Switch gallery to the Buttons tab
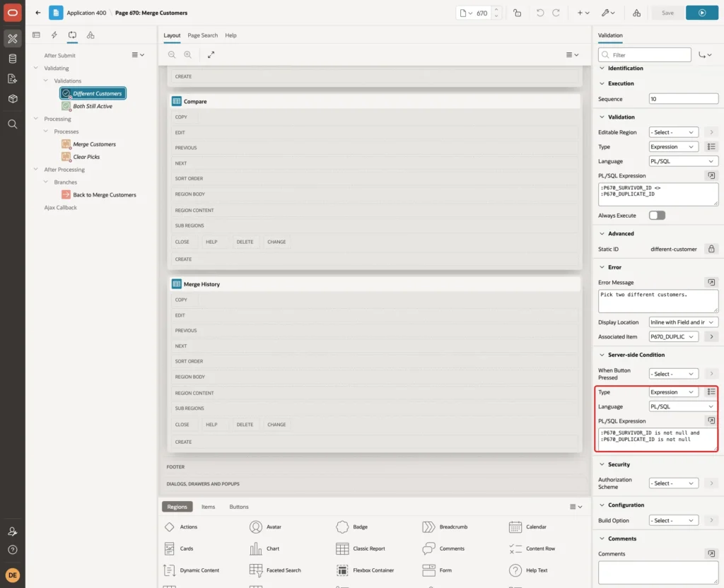 coord(239,506)
